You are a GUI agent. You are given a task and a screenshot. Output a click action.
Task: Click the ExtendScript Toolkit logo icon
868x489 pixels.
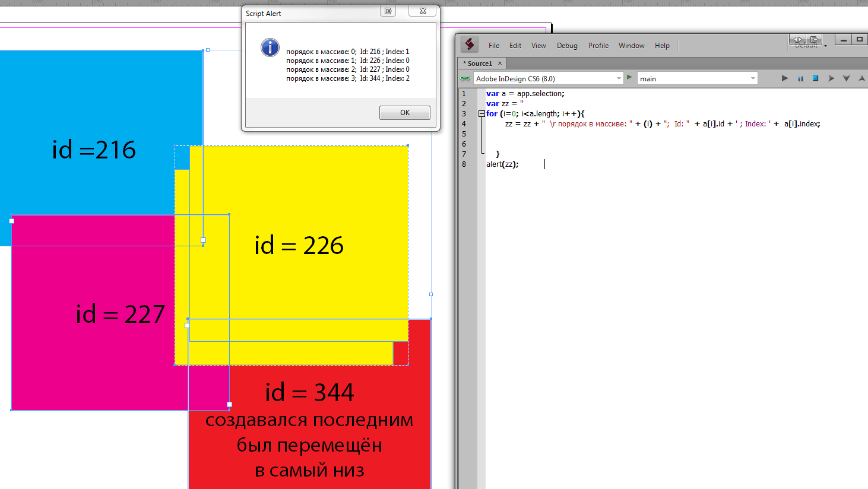click(x=470, y=44)
